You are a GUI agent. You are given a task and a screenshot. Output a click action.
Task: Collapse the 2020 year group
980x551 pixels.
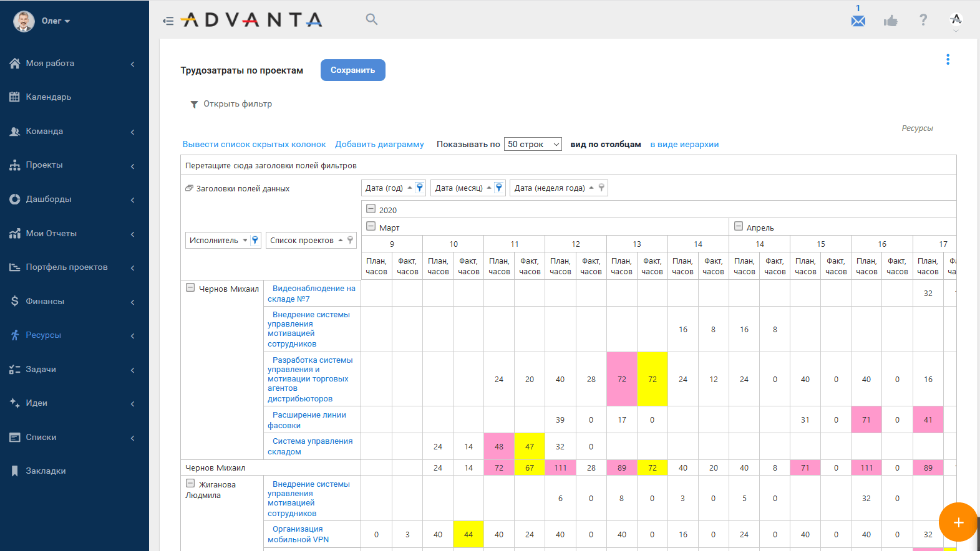(371, 209)
